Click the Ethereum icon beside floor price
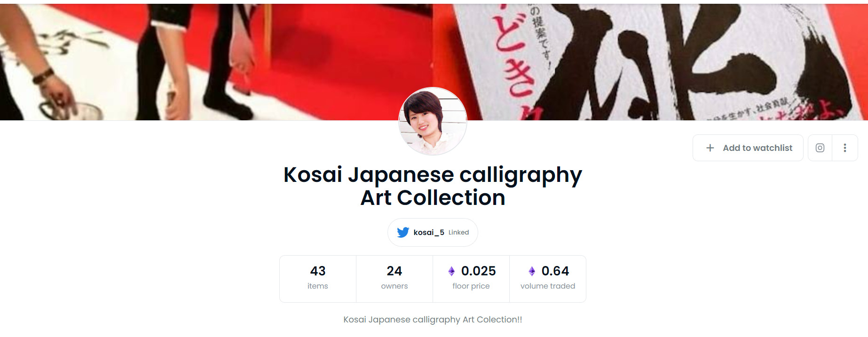Screen dimensions: 868x337 (x=451, y=271)
